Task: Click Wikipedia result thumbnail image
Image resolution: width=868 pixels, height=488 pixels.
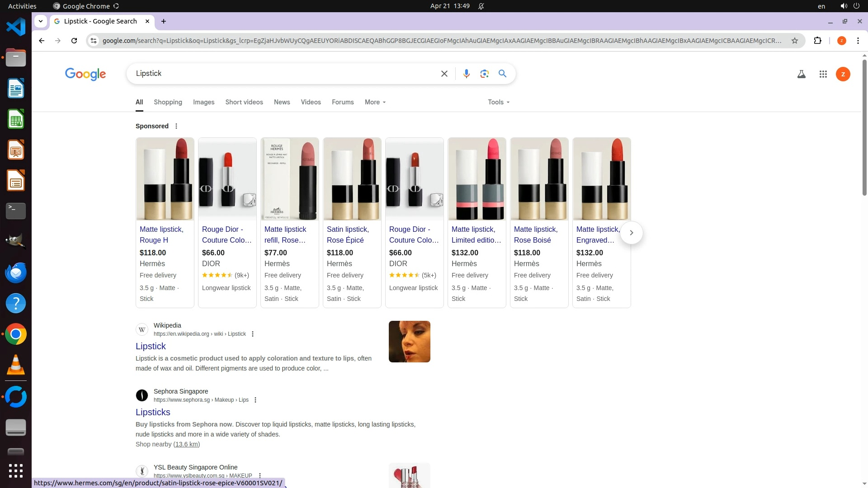Action: [409, 342]
